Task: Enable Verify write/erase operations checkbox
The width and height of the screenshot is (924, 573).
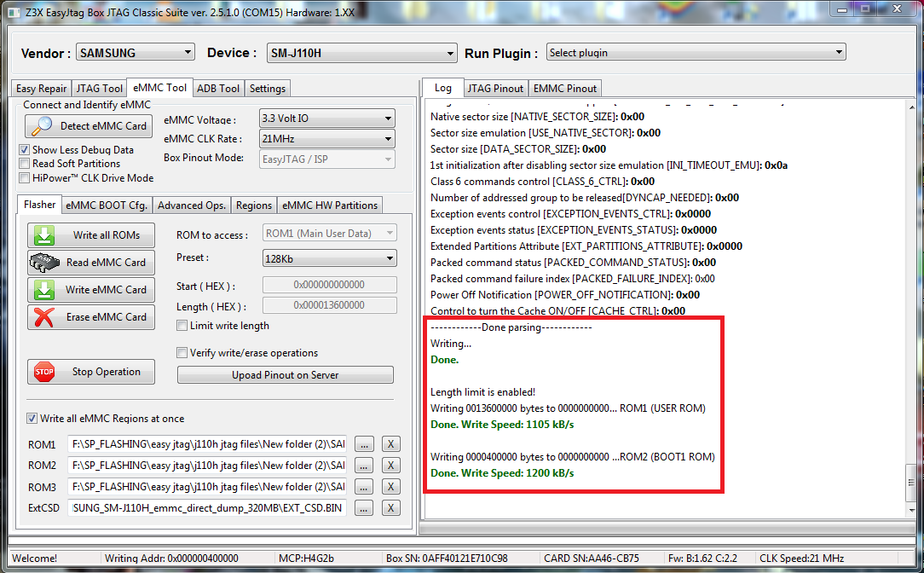Action: point(182,352)
